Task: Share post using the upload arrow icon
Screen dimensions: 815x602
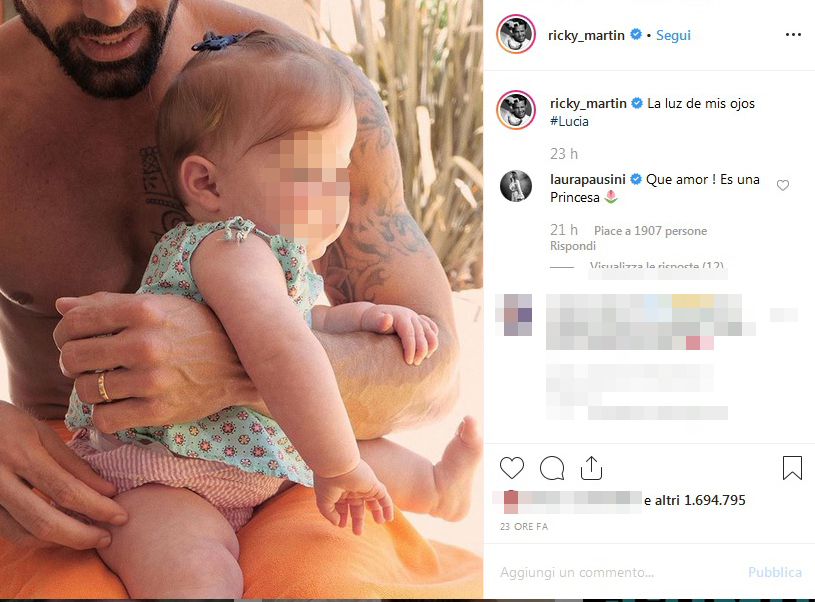Action: point(591,468)
